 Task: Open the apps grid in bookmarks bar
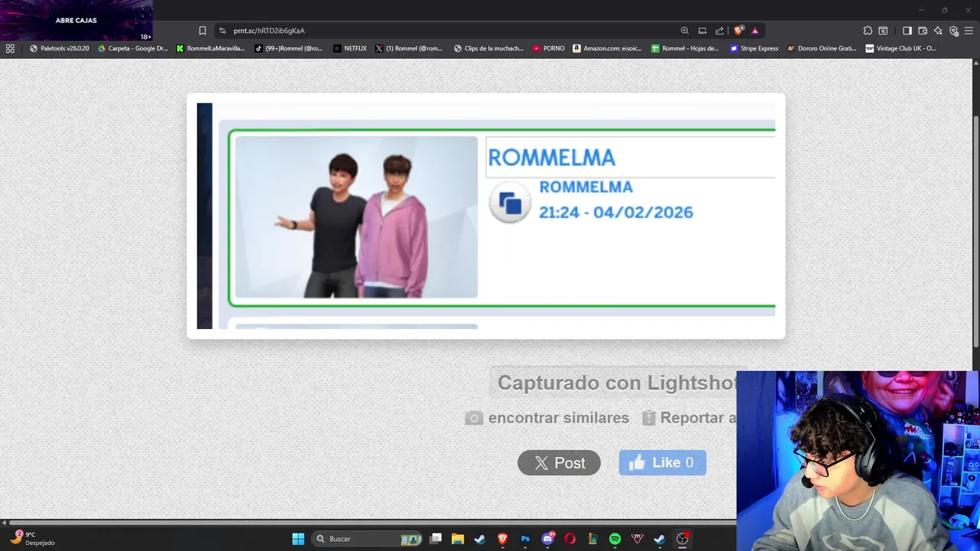point(10,48)
